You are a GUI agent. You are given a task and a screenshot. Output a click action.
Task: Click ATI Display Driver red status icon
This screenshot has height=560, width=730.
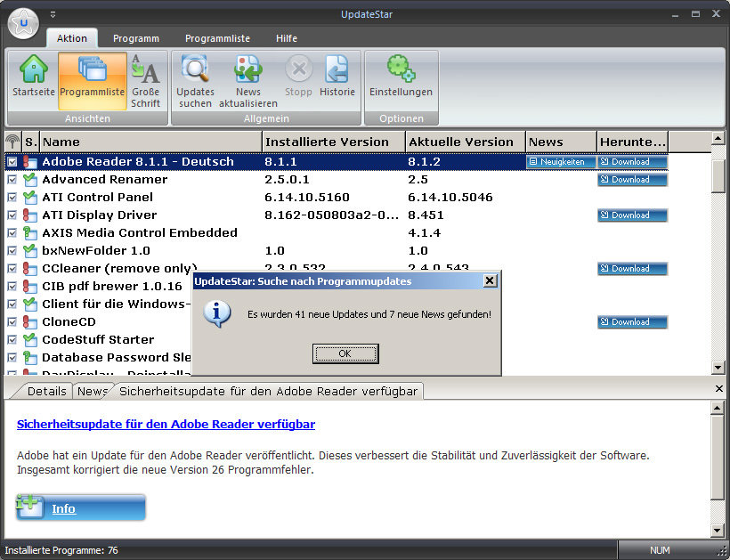[29, 215]
